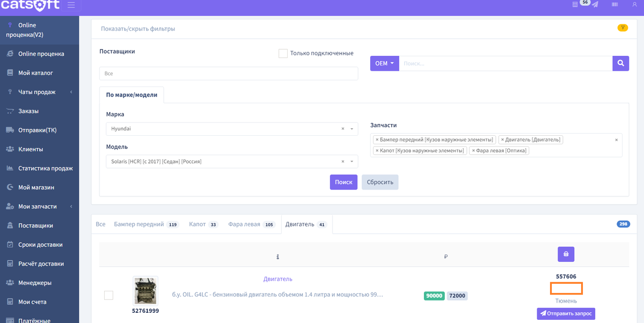This screenshot has width=644, height=323.
Task: Open paper-plane requests icon with 56 badge
Action: click(x=594, y=4)
